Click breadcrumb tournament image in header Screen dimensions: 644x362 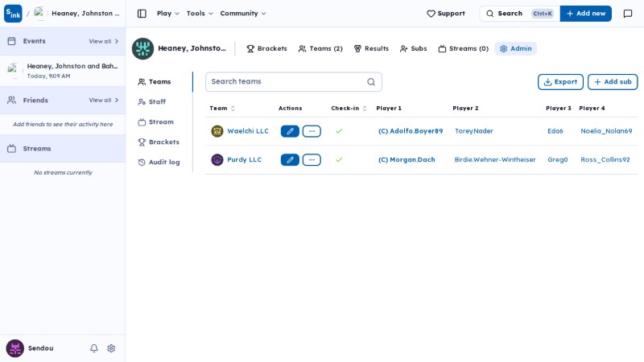click(x=39, y=14)
